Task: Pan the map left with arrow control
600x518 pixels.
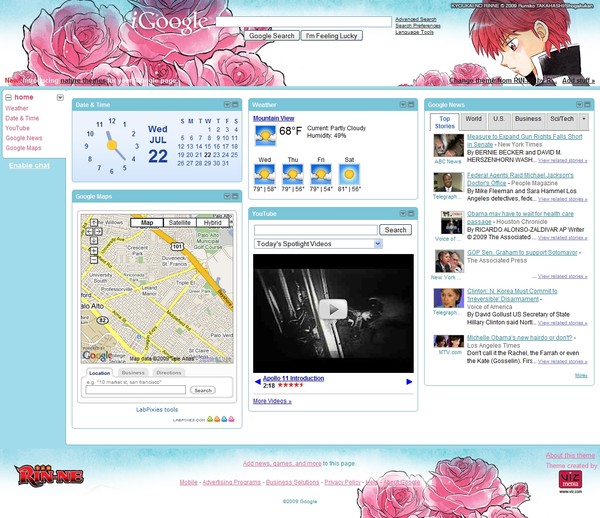Action: pyautogui.click(x=89, y=231)
